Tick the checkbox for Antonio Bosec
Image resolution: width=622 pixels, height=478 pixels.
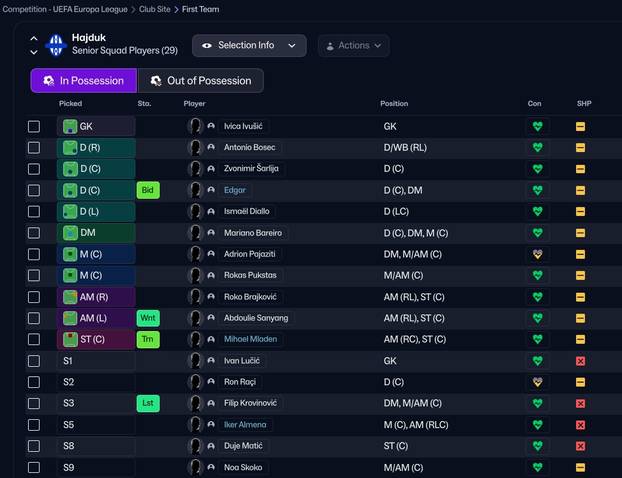point(34,148)
